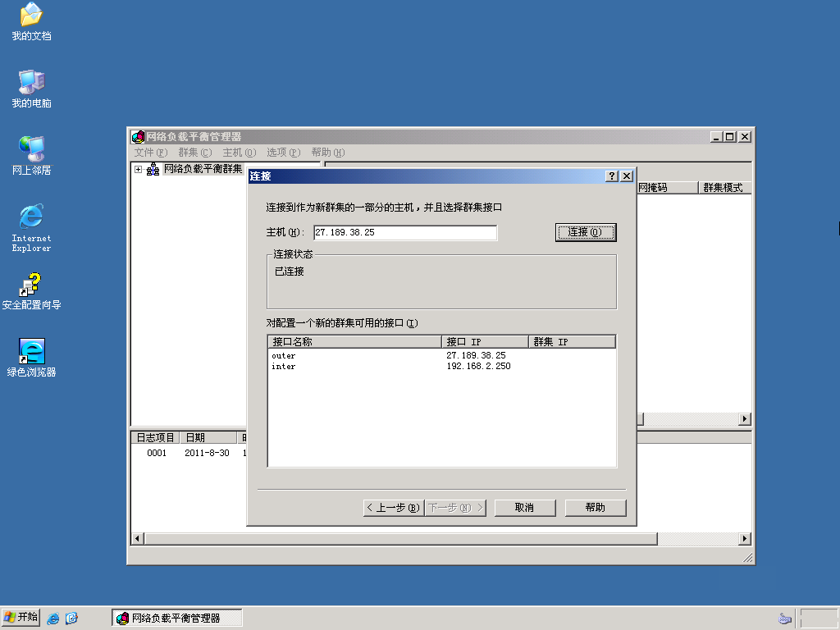Launch the 绿色浏览器 shortcut
The image size is (840, 630).
[x=31, y=358]
